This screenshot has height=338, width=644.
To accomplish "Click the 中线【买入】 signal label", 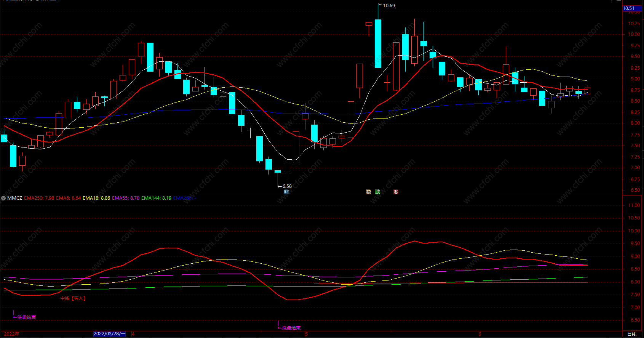I will tap(73, 298).
